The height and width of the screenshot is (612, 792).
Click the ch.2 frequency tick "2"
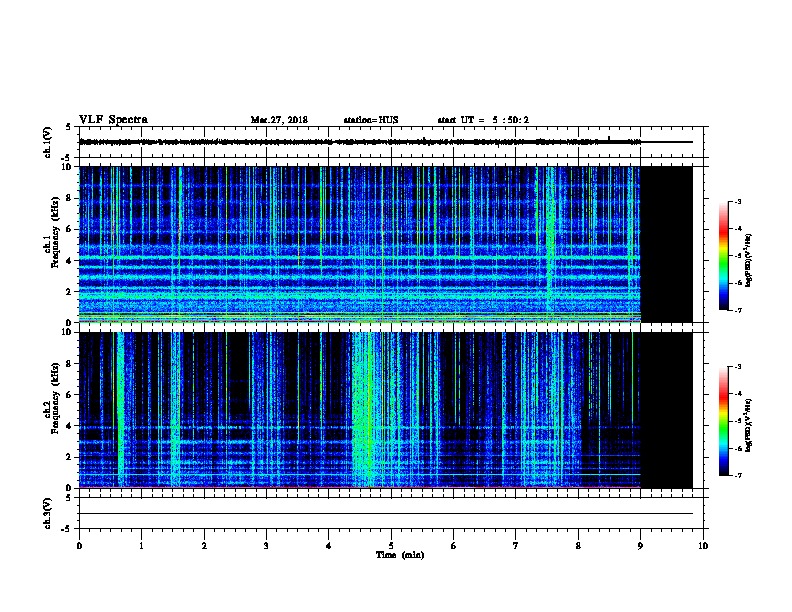70,457
